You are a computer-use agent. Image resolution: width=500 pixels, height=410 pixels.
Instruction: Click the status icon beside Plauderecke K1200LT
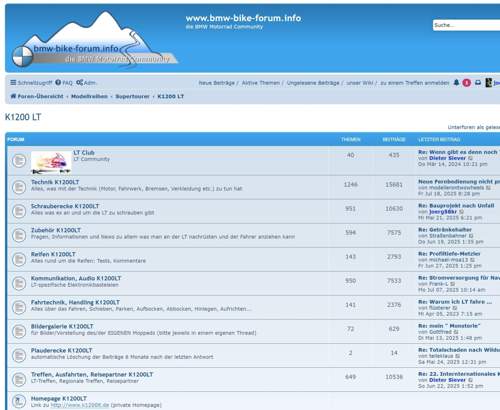pos(19,355)
